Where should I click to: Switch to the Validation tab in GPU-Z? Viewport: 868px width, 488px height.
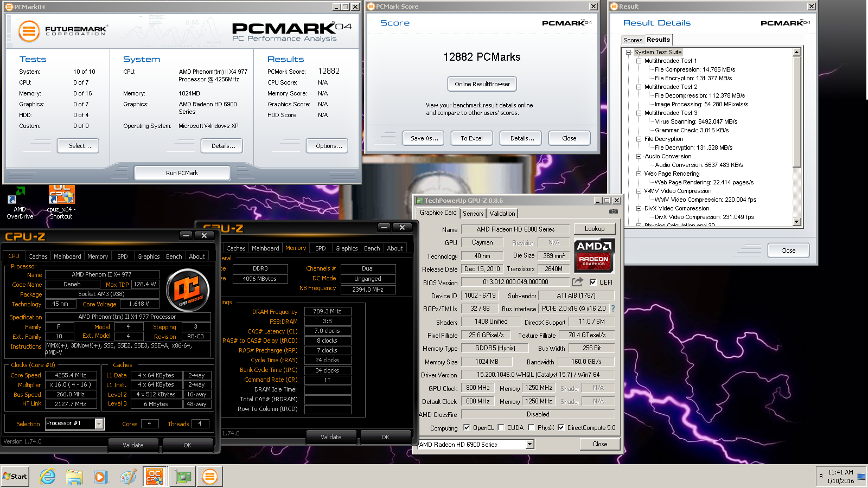[x=502, y=214]
